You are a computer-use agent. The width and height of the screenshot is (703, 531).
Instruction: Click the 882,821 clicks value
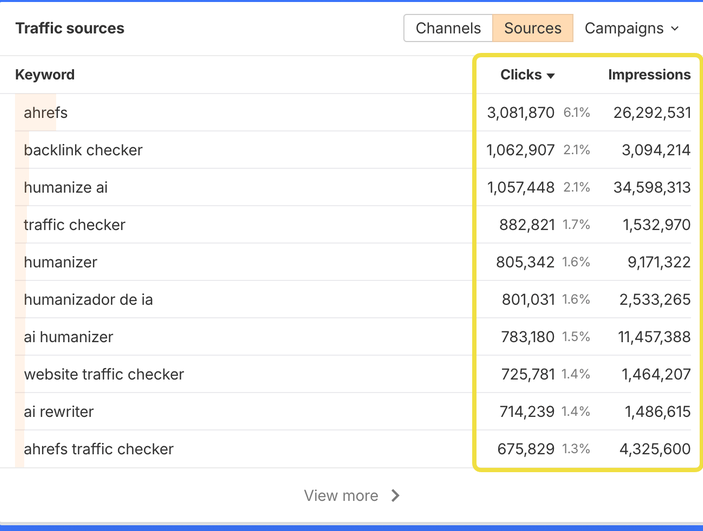point(527,225)
